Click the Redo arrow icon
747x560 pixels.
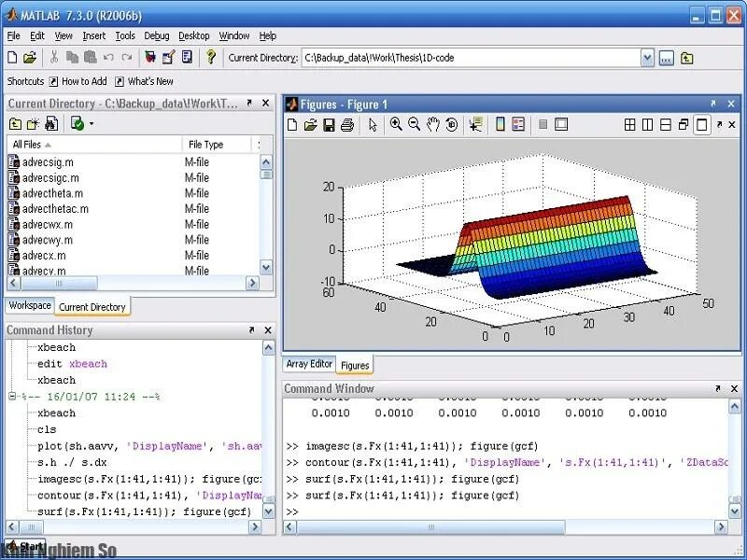pos(127,58)
